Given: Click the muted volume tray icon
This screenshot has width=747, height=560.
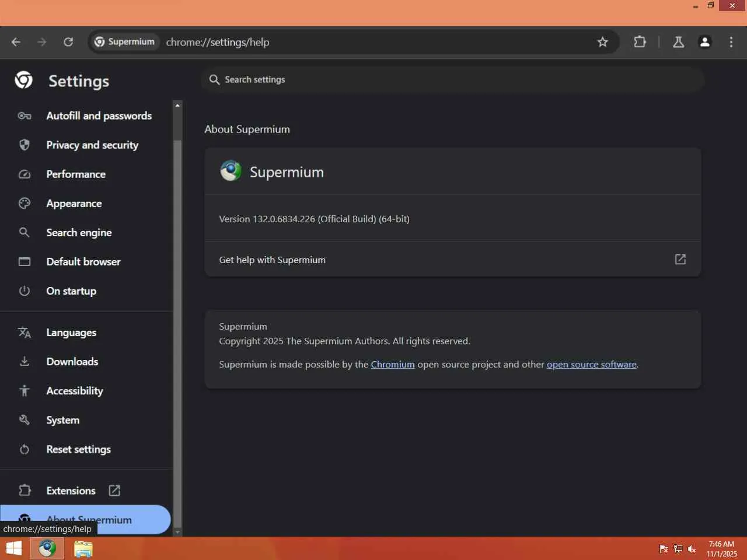Looking at the screenshot, I should [692, 549].
